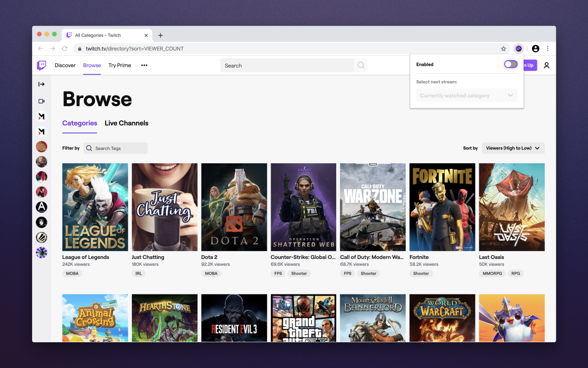Click the 'Last Oasis' title link

pos(492,257)
